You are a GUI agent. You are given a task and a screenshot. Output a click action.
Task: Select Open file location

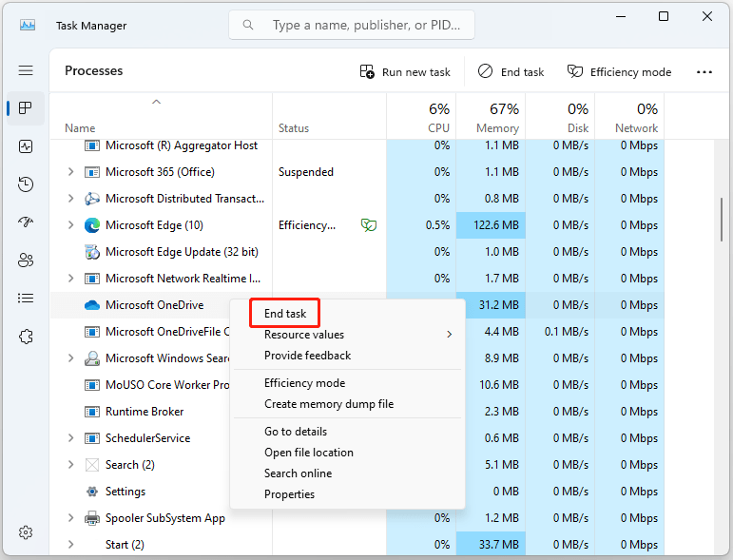[x=347, y=453]
